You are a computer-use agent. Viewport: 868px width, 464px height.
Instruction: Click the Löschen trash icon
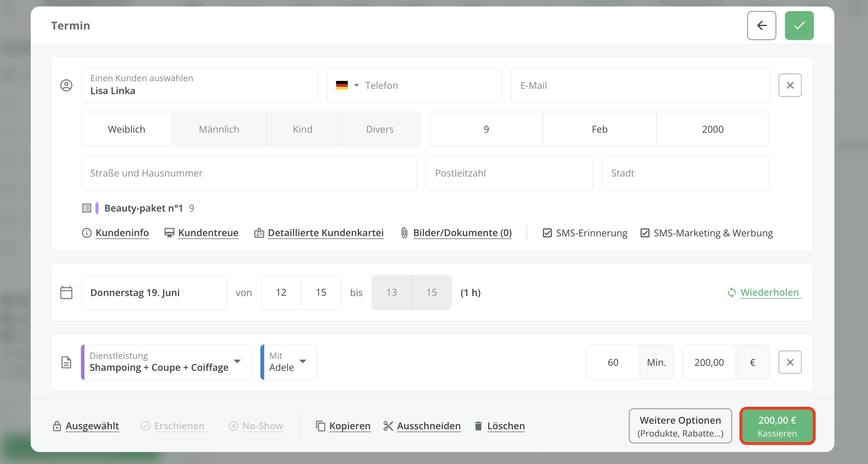tap(478, 426)
